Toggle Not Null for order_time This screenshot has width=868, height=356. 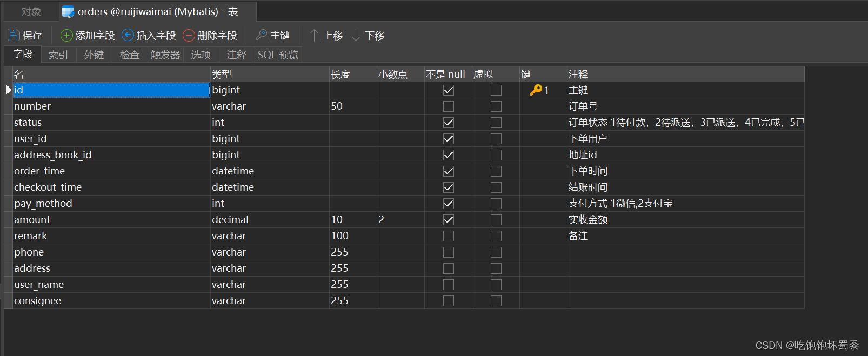click(x=449, y=171)
